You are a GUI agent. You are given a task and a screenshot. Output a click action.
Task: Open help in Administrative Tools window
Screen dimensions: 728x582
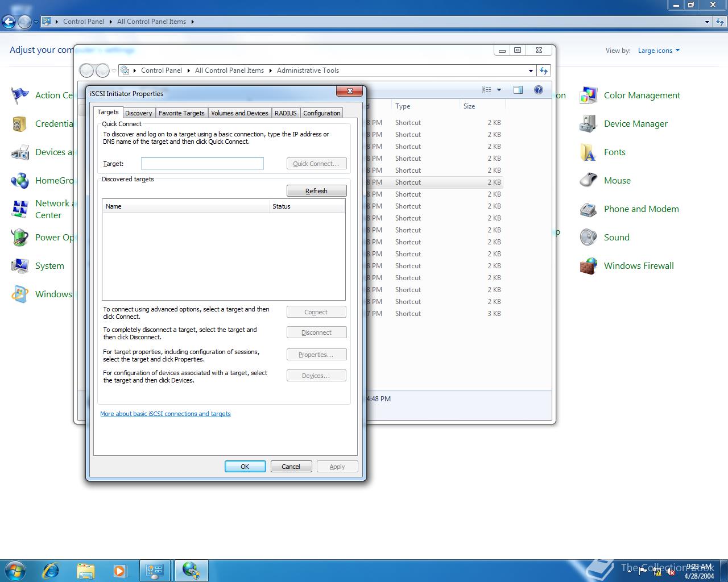[x=539, y=90]
